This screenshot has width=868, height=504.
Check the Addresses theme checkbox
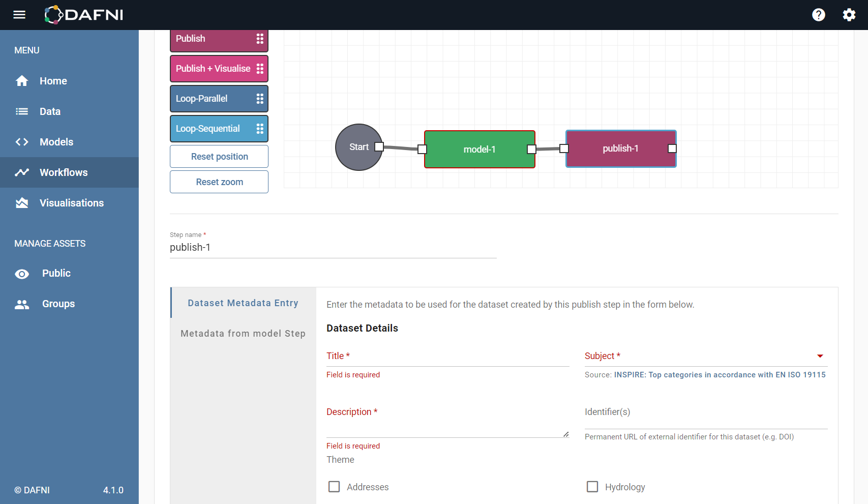(334, 487)
